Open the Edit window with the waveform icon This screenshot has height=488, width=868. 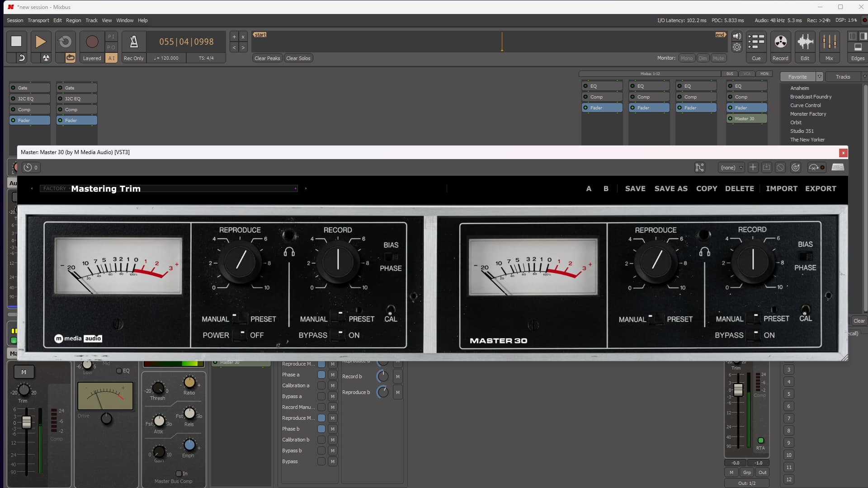tap(805, 47)
